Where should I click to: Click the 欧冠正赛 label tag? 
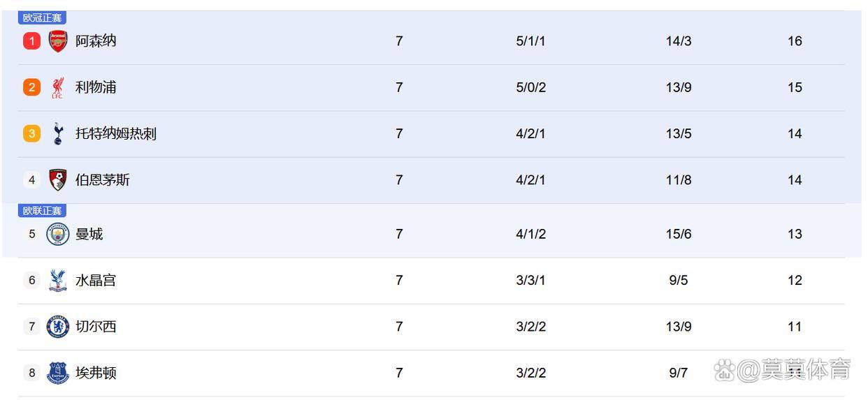click(42, 18)
